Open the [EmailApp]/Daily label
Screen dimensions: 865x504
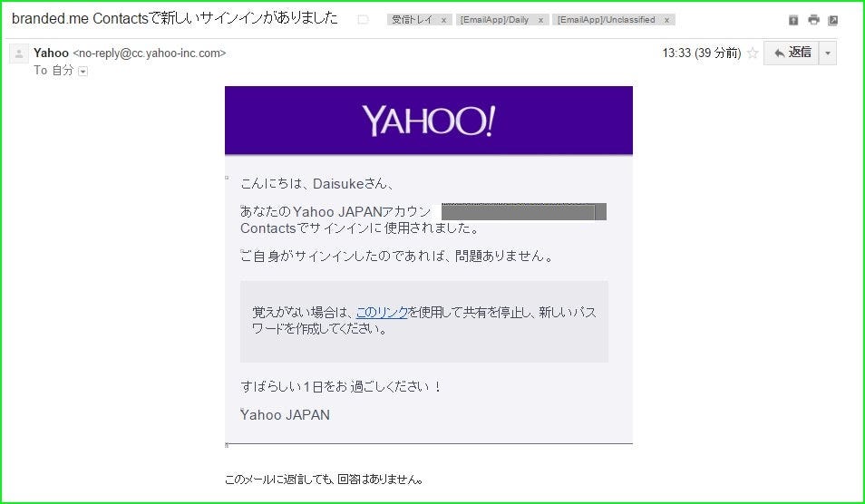tap(495, 20)
